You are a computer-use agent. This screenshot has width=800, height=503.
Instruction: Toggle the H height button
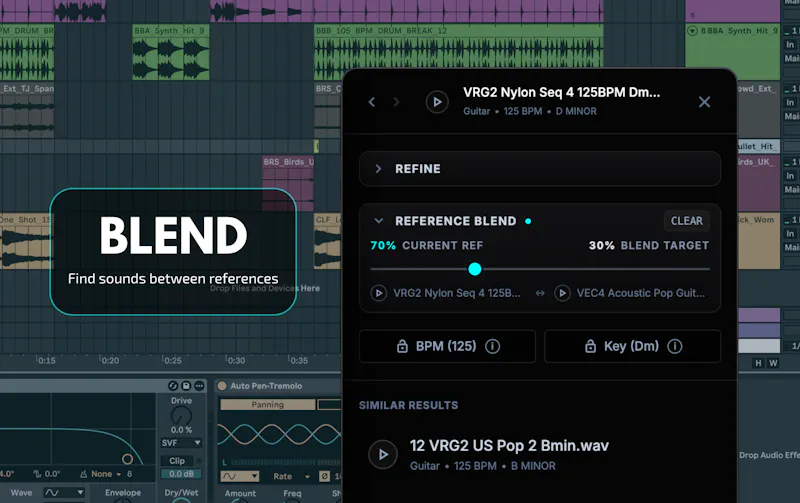(x=758, y=363)
